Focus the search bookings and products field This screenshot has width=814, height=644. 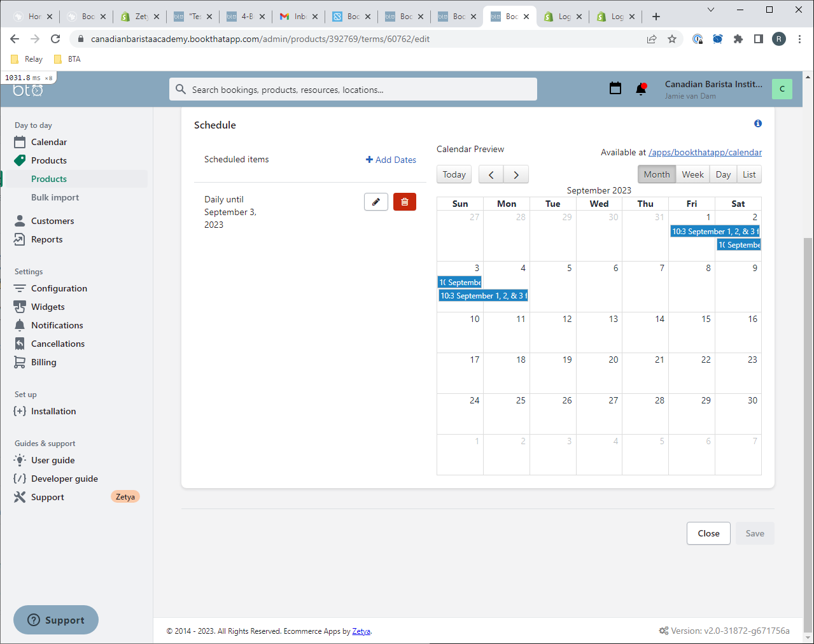coord(353,90)
